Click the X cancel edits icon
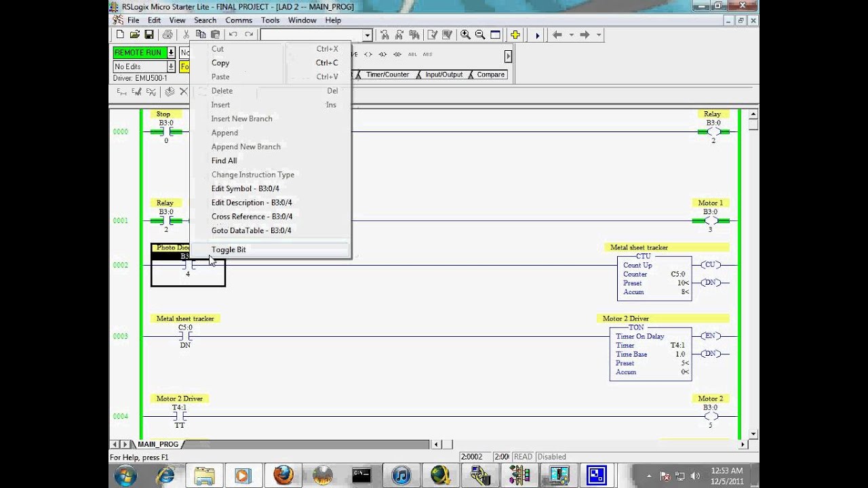Screen dimensions: 868x488 [x=184, y=91]
